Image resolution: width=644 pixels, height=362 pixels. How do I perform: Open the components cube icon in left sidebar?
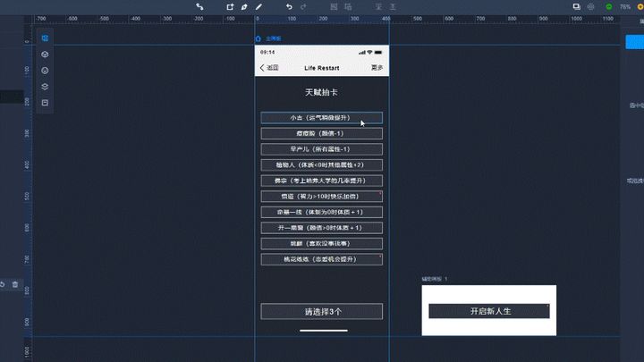pos(45,55)
